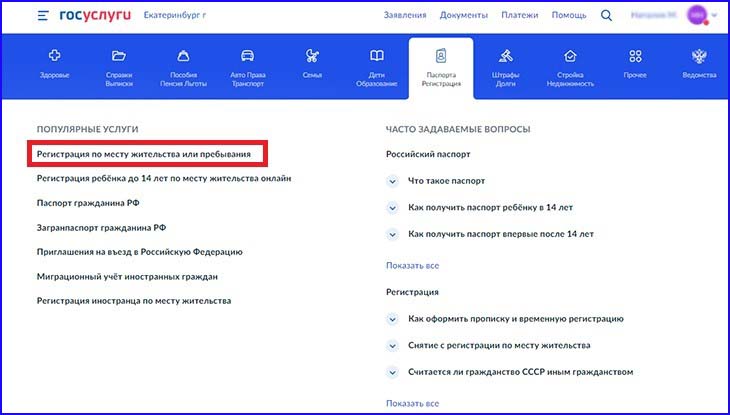Select the Справки Выписки folder icon

(119, 56)
